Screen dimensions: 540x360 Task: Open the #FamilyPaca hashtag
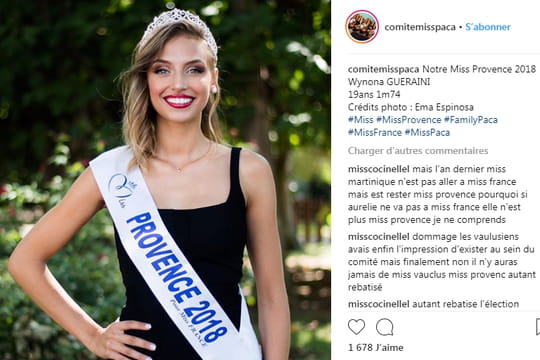471,120
